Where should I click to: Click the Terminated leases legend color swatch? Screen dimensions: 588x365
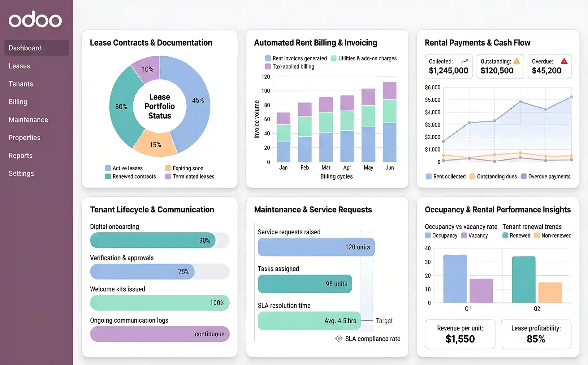tap(169, 176)
